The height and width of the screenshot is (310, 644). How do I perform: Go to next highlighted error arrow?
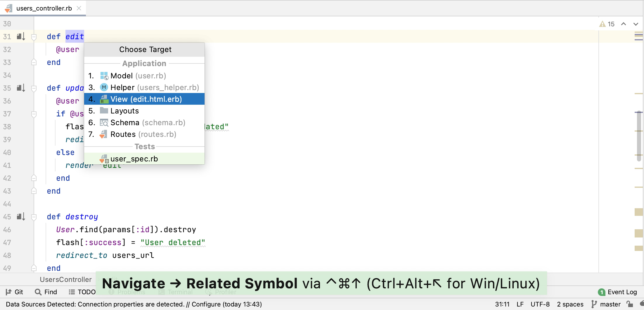click(x=636, y=24)
